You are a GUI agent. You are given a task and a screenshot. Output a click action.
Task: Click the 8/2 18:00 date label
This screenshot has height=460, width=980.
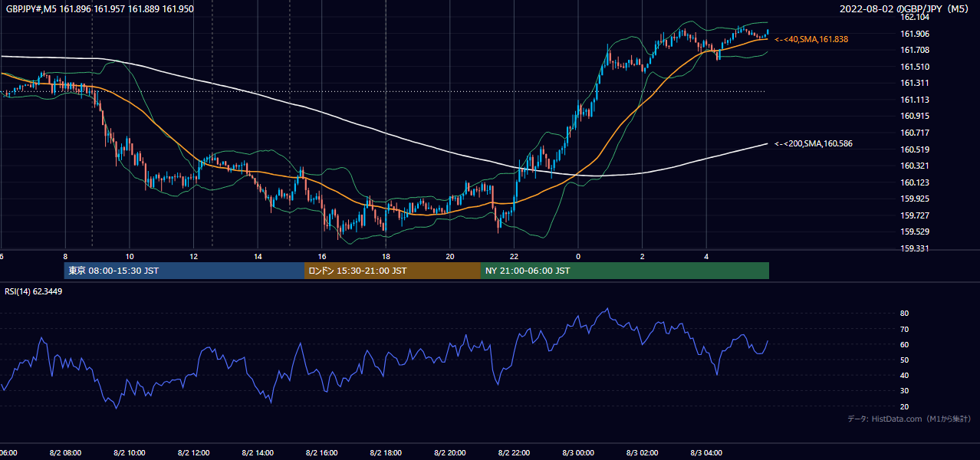[x=386, y=453]
